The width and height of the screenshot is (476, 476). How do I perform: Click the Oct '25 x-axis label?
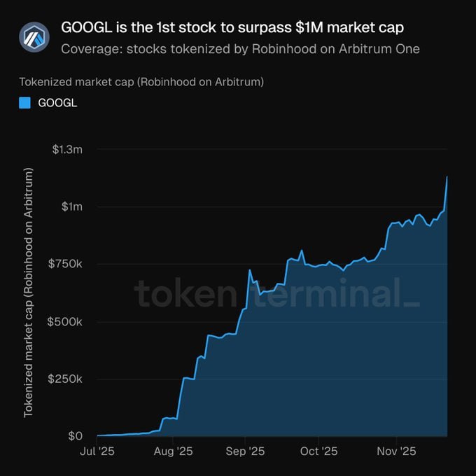318,451
